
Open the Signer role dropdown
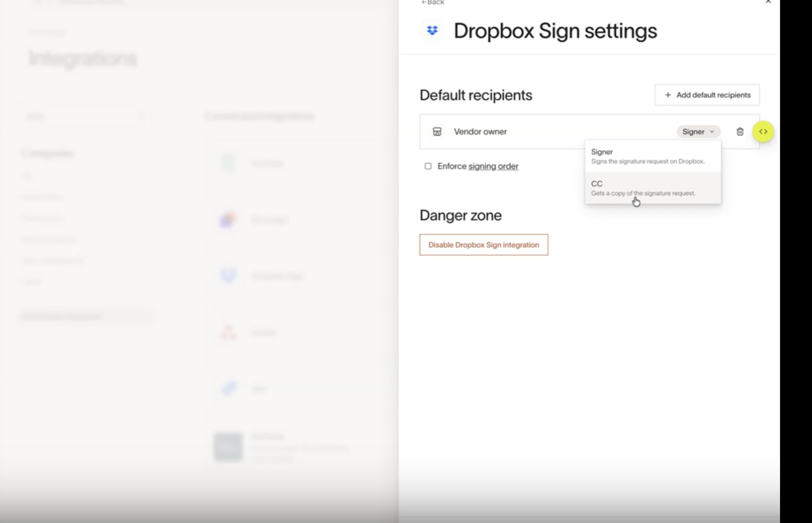[x=698, y=132]
